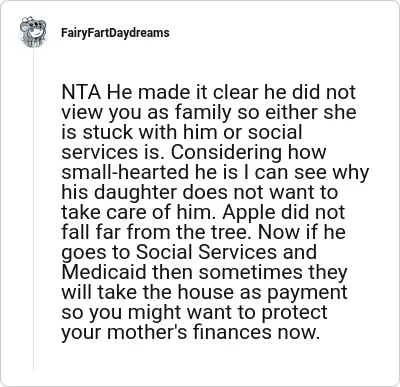This screenshot has width=400, height=387.
Task: Click "Social Services" capitalized phrase in comment
Action: pyautogui.click(x=206, y=252)
